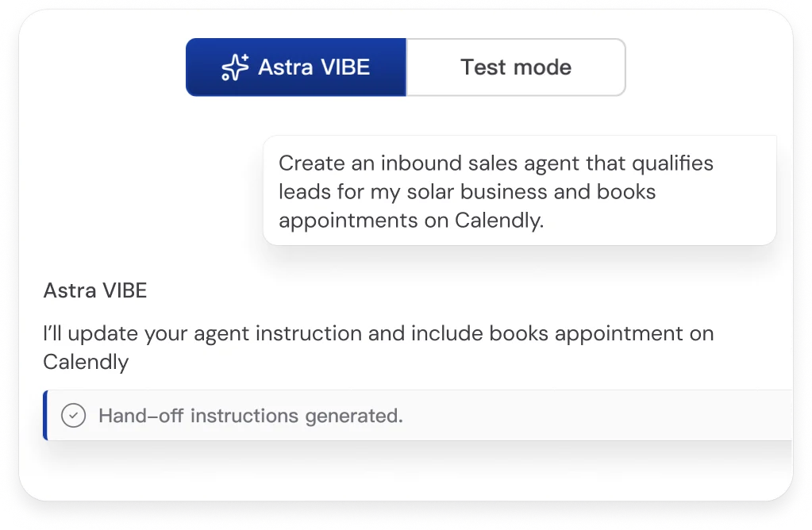Switch to the Test mode tab

click(515, 67)
